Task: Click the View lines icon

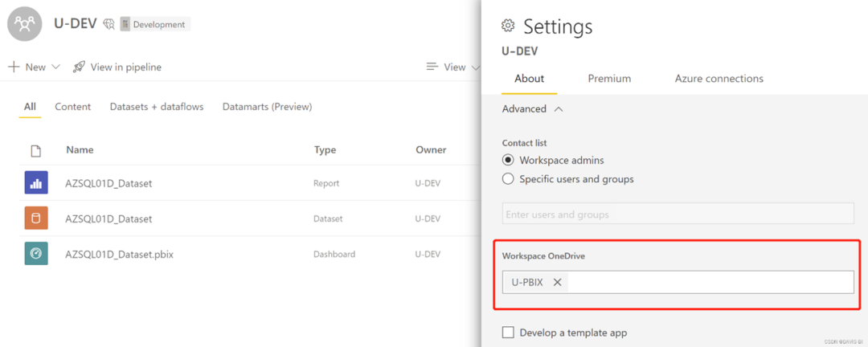Action: click(432, 67)
